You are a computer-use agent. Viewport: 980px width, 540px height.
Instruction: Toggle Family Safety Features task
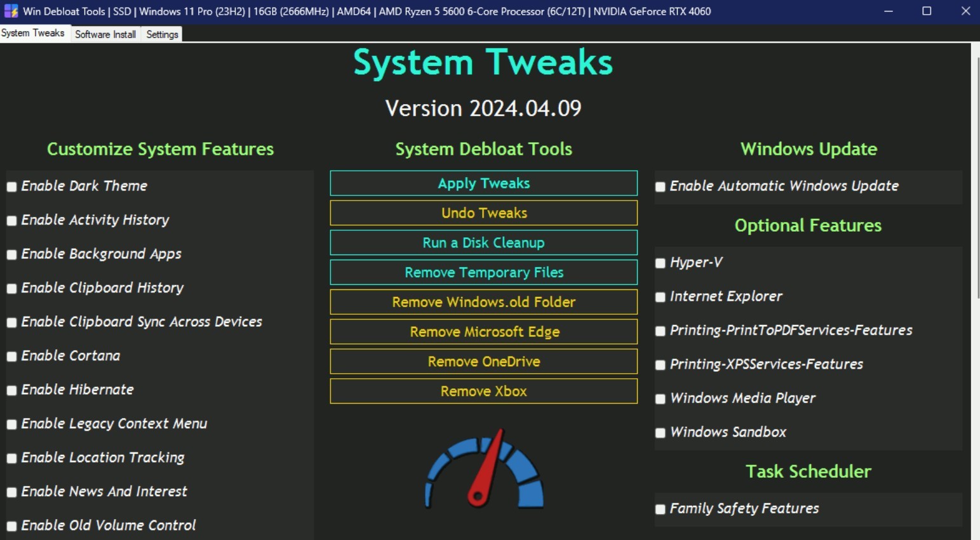point(661,509)
